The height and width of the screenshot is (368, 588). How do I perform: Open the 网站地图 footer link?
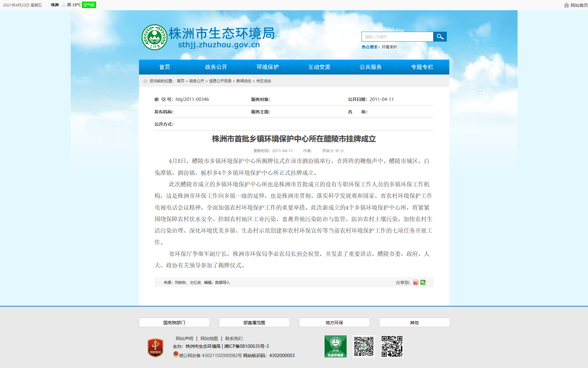(209, 338)
